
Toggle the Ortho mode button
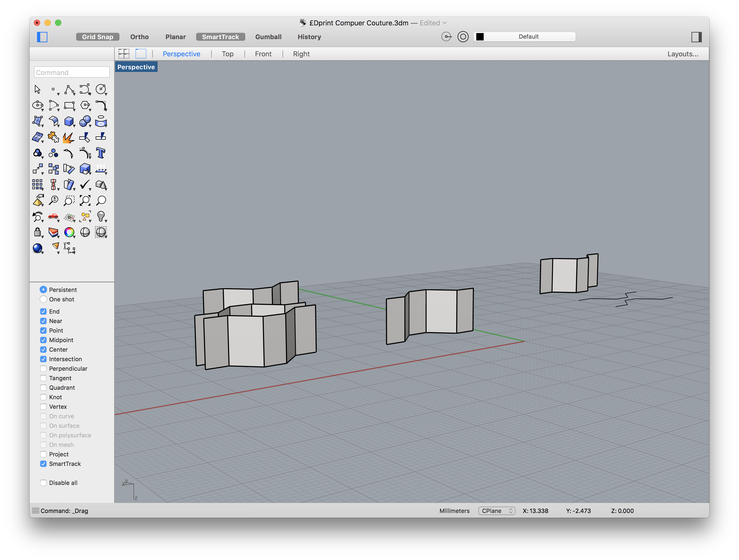[139, 37]
